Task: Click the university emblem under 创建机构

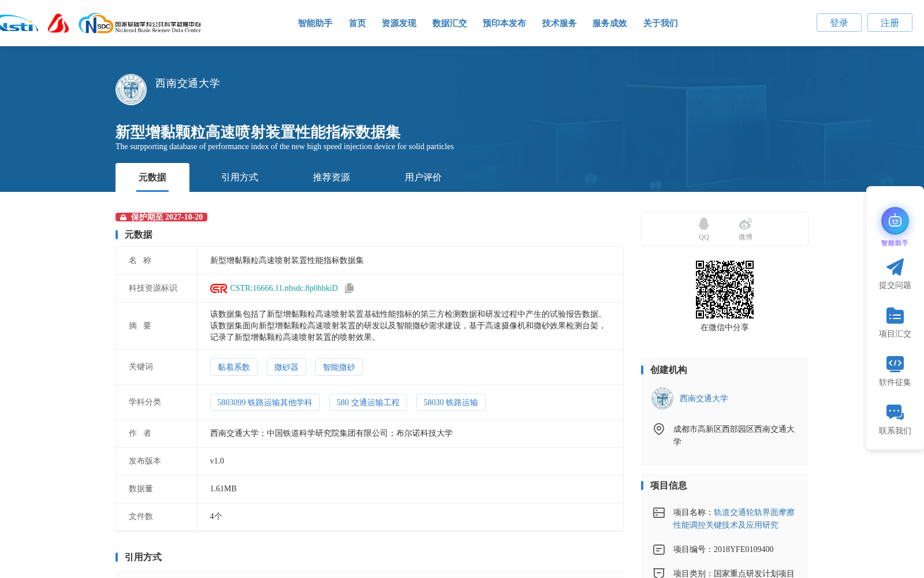Action: coord(662,398)
